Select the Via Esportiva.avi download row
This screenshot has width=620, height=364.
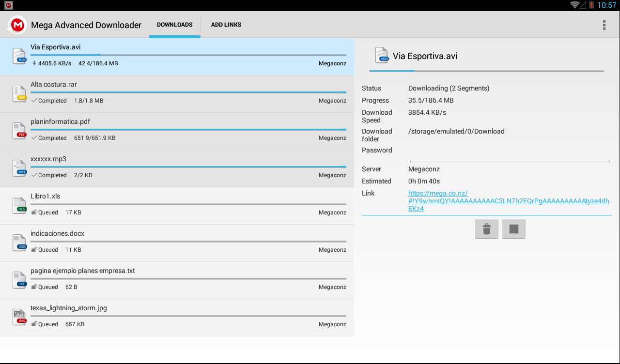tap(177, 57)
